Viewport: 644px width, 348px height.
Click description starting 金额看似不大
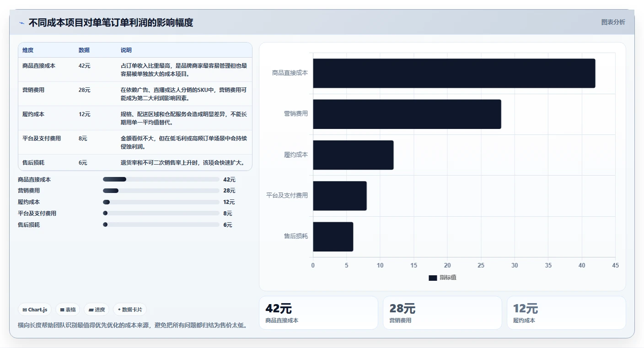pyautogui.click(x=184, y=142)
